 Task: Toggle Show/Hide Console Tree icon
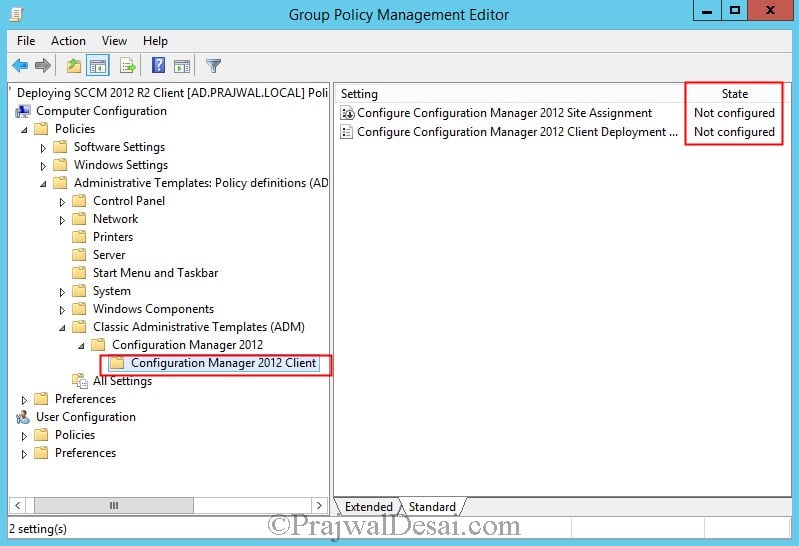pos(98,66)
